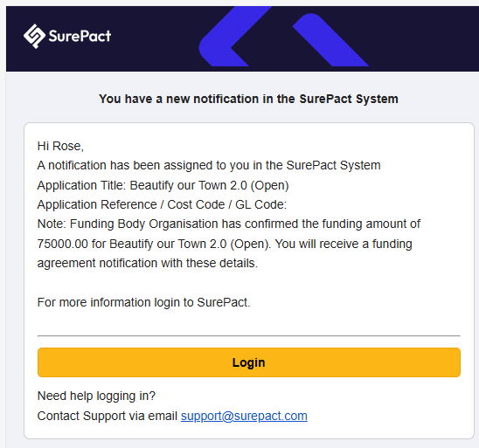Click the blue diagonal bar shape in the banner
This screenshot has width=479, height=448.
(330, 40)
